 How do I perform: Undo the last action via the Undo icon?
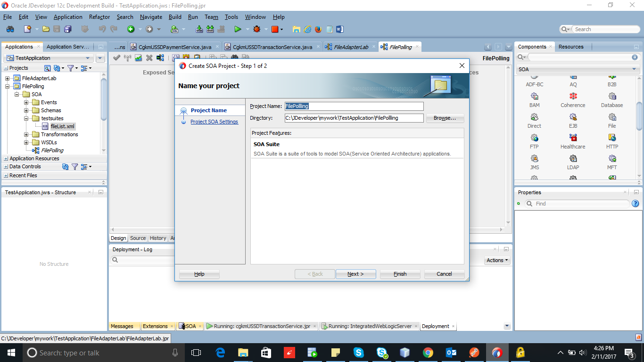(x=100, y=29)
